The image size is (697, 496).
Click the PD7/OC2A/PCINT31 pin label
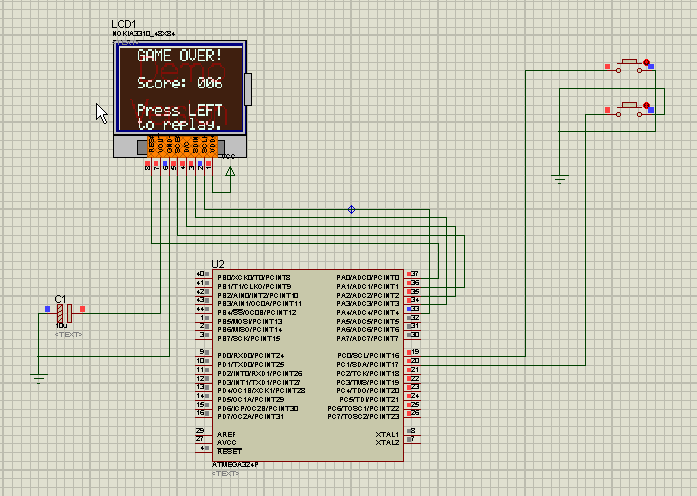tap(250, 417)
